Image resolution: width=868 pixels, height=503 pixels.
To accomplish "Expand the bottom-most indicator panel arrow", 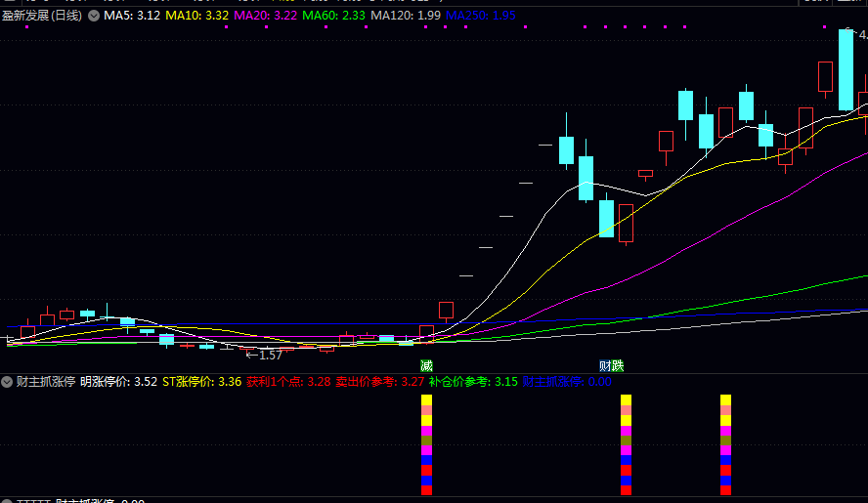I will pyautogui.click(x=7, y=501).
